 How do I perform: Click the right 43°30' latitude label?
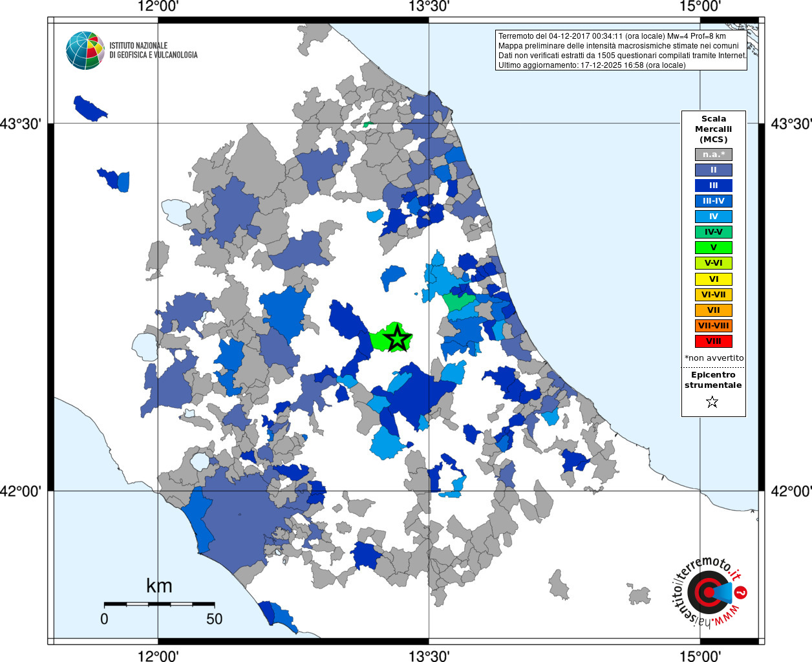[x=791, y=123]
